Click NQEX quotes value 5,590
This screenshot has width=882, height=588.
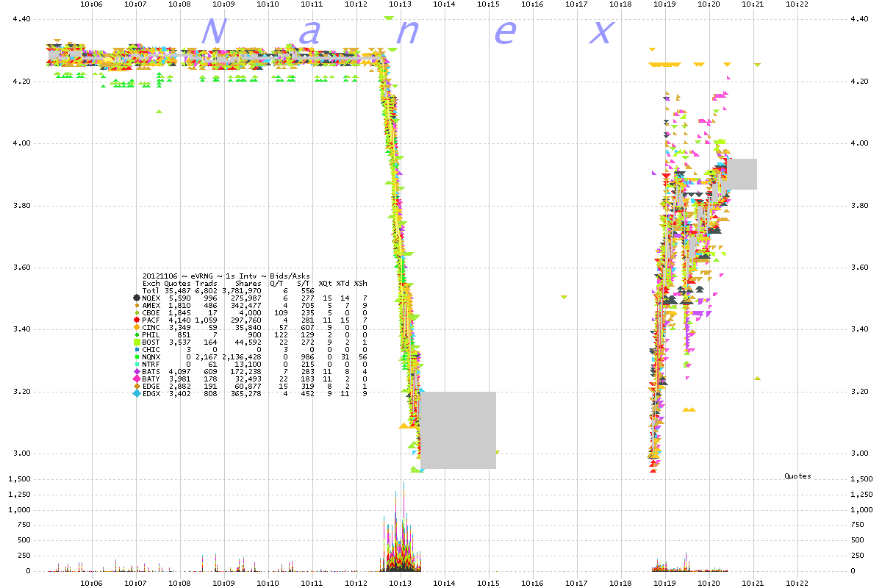click(x=179, y=298)
